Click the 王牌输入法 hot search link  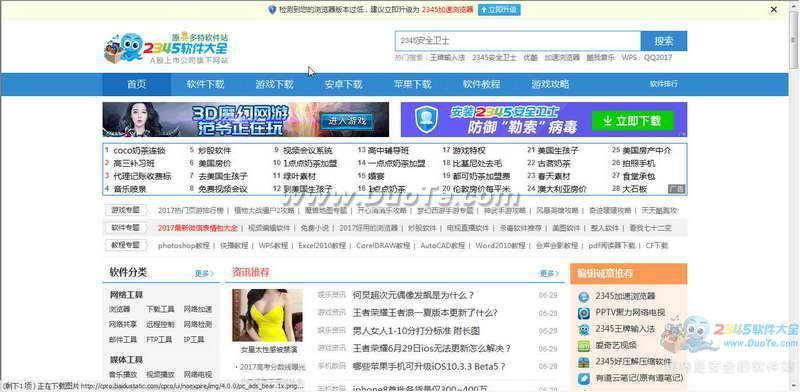[x=447, y=58]
